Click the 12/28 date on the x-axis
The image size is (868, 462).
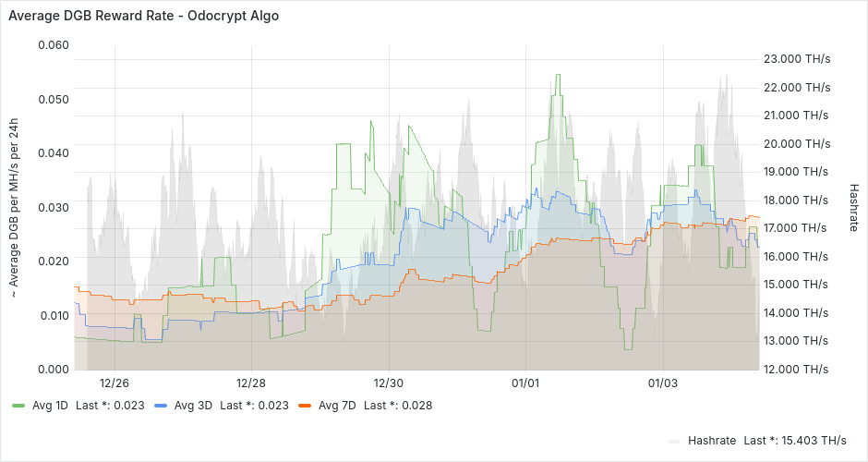pyautogui.click(x=251, y=383)
